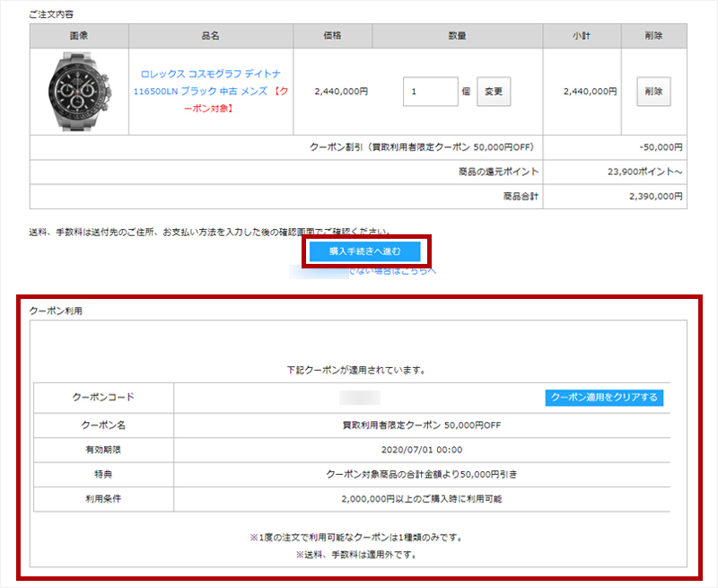718x588 pixels.
Task: Click the クーポン割引 row label
Action: tap(422, 147)
